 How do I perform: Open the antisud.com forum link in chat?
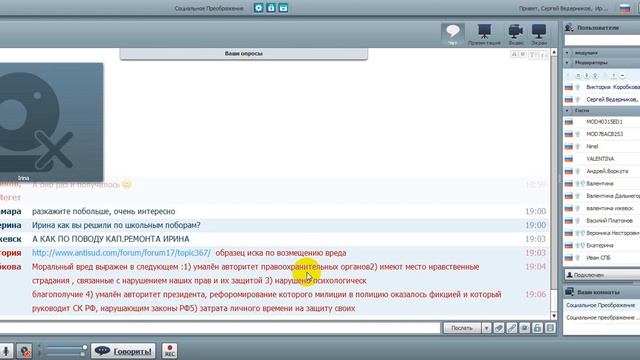pos(121,253)
